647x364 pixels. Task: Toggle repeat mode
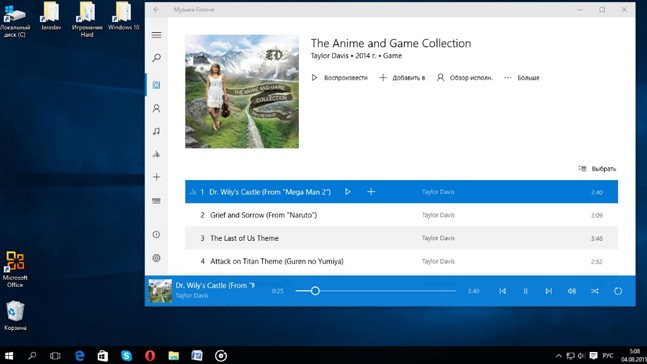tap(618, 291)
